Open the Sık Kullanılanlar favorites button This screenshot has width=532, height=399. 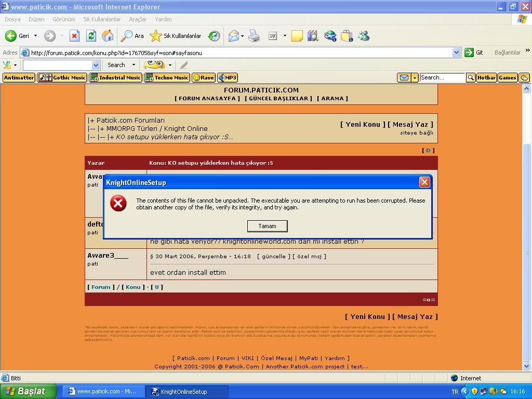click(176, 36)
